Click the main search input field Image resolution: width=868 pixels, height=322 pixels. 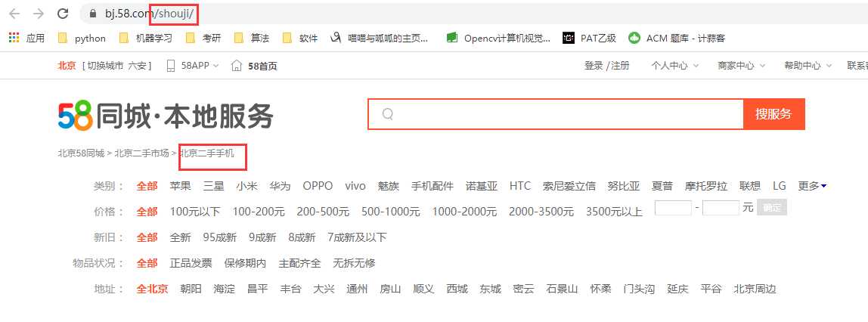(x=556, y=115)
